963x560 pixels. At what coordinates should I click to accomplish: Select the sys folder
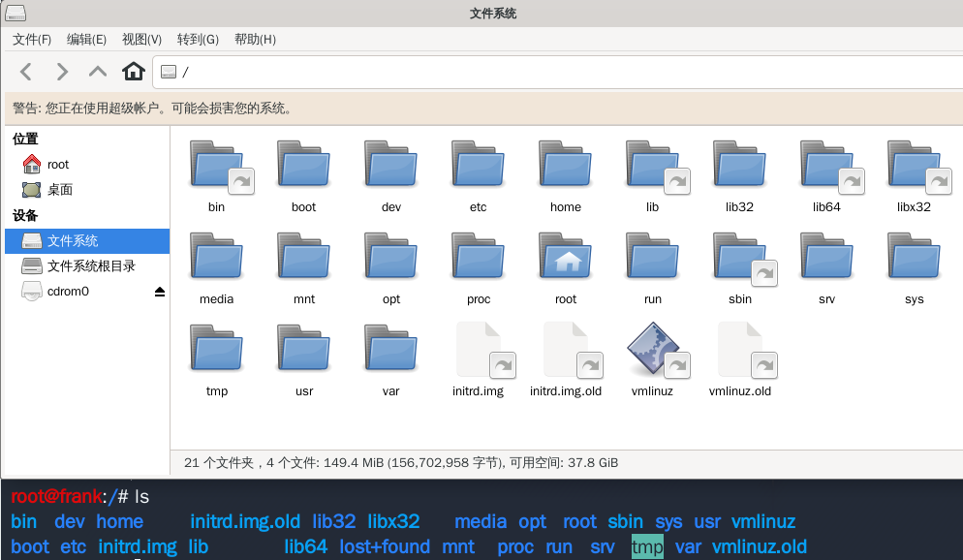(x=914, y=269)
